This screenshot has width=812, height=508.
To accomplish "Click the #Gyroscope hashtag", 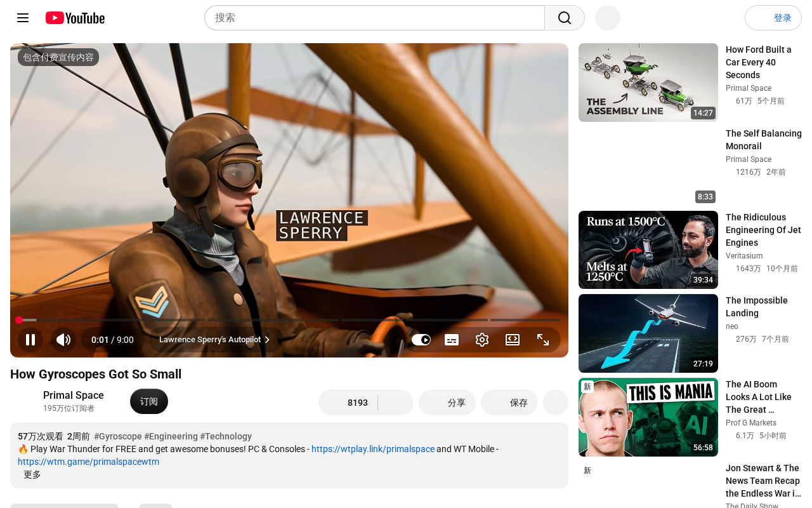I will (118, 436).
